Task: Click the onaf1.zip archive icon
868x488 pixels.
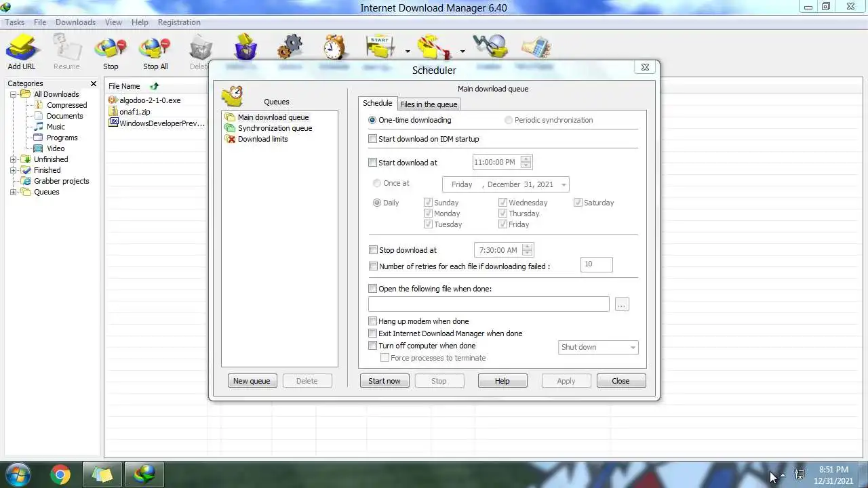Action: pos(113,111)
